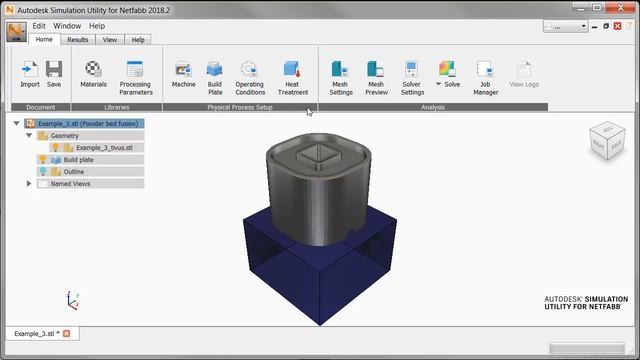Open the Materials library
The width and height of the screenshot is (640, 360).
point(93,74)
